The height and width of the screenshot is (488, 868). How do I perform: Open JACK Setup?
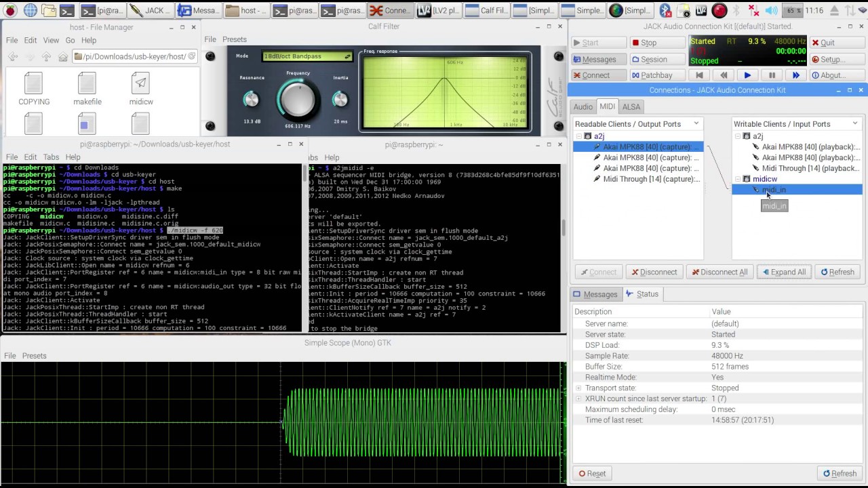pyautogui.click(x=837, y=59)
